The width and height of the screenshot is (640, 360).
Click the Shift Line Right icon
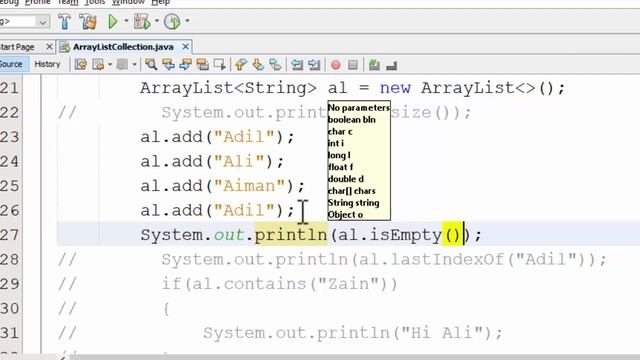[314, 64]
